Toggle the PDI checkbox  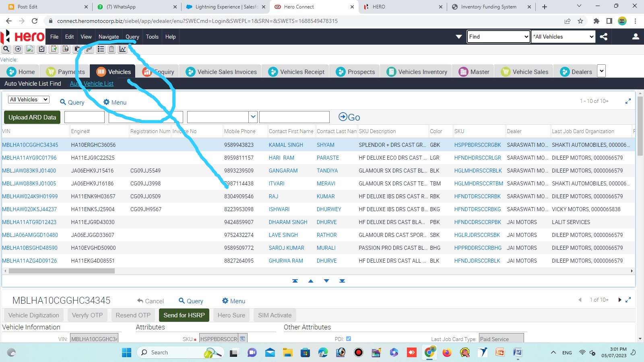coord(349,339)
